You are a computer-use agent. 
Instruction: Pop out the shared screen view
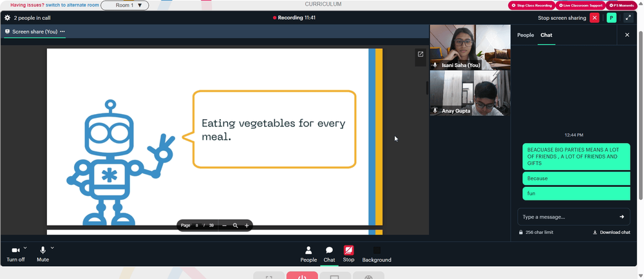coord(420,54)
